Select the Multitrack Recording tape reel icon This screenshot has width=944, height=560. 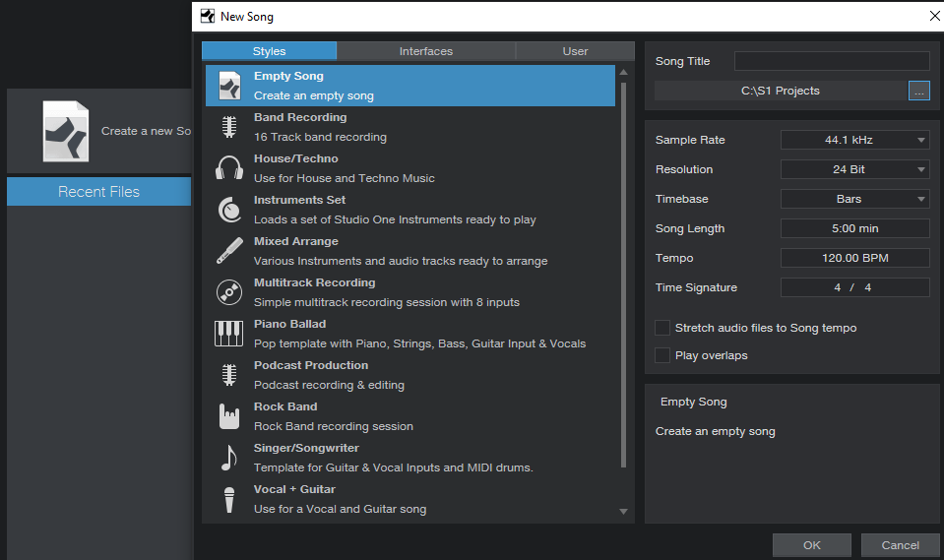pos(229,292)
